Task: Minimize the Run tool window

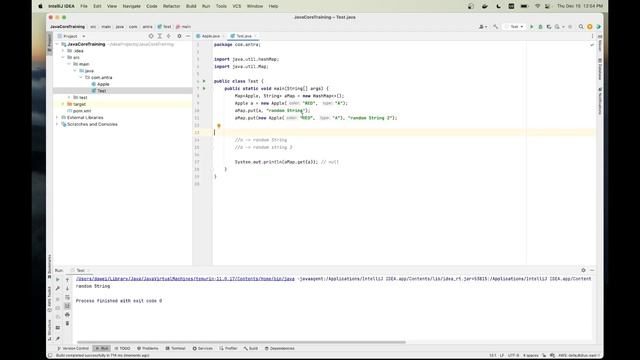Action: tap(592, 270)
